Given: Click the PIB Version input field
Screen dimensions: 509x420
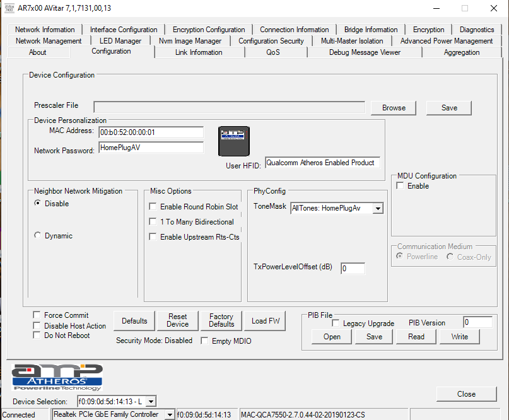Looking at the screenshot, I should point(477,322).
